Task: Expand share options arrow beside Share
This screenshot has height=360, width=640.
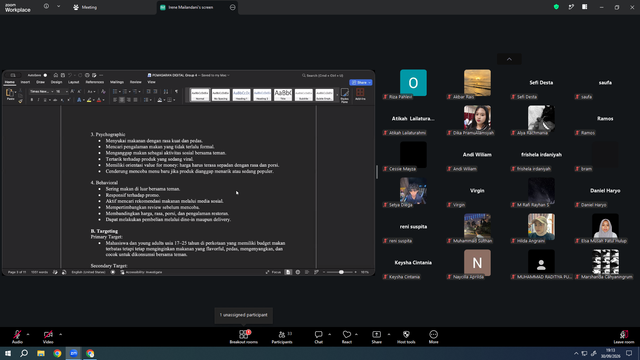Action: [389, 334]
